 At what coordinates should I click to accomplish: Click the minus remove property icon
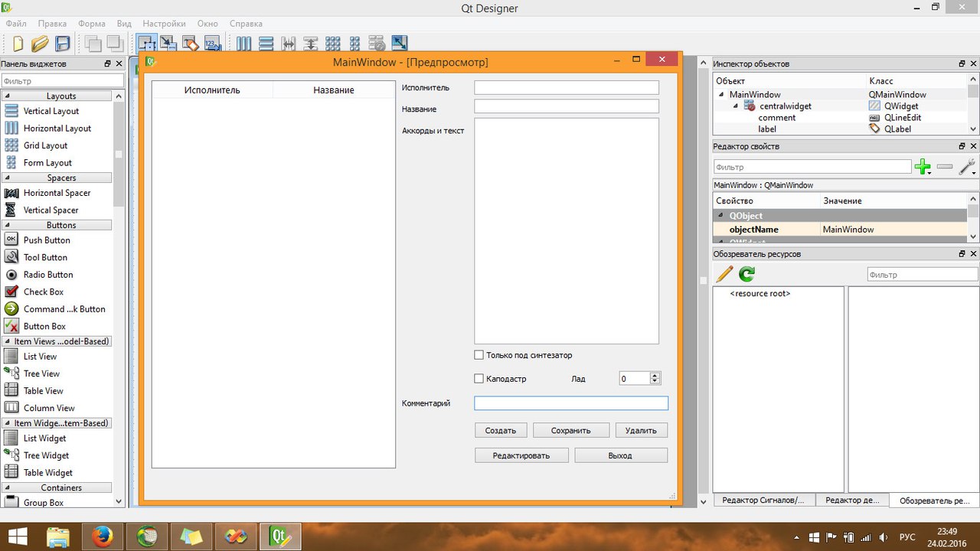tap(945, 166)
